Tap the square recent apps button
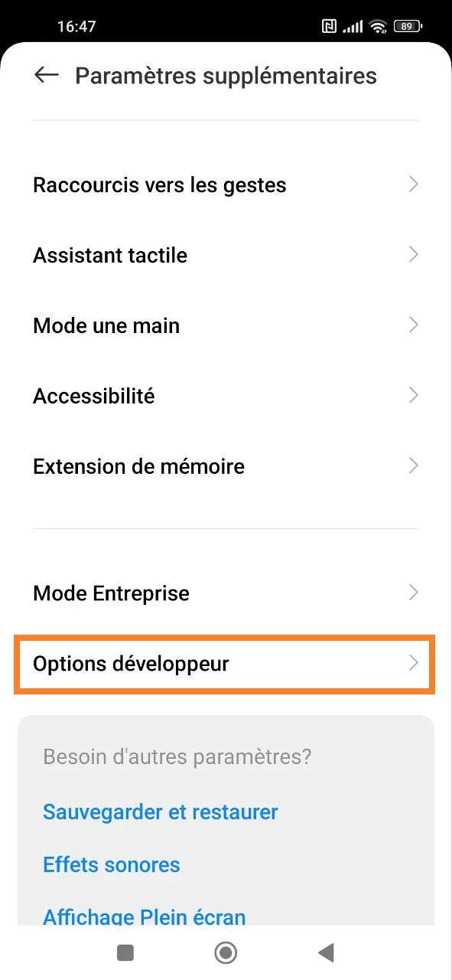 pos(125,952)
